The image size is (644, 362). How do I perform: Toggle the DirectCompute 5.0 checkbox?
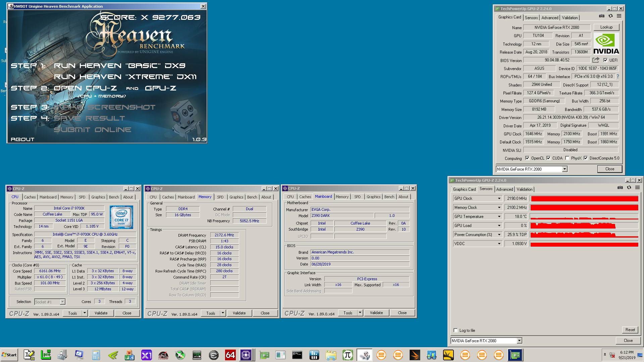click(x=586, y=158)
